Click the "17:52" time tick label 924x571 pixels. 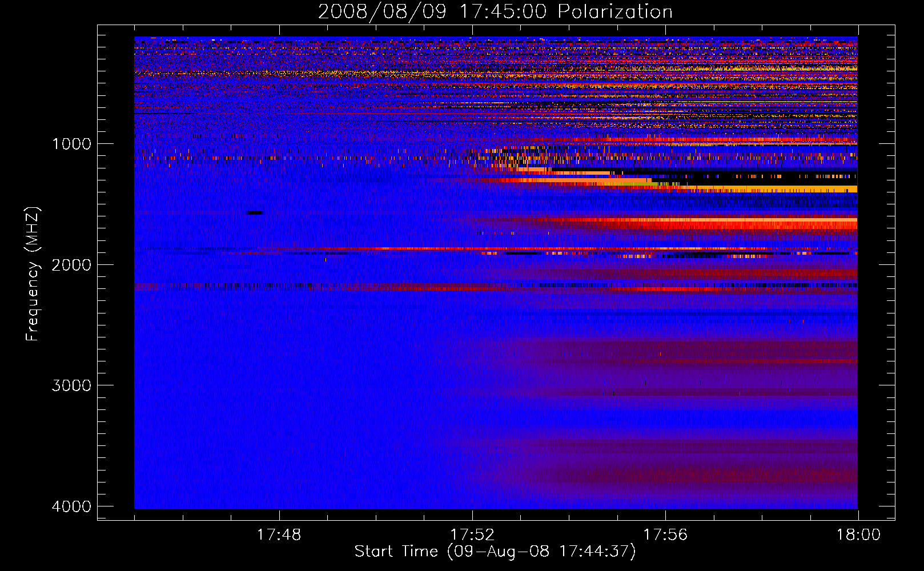(x=472, y=535)
